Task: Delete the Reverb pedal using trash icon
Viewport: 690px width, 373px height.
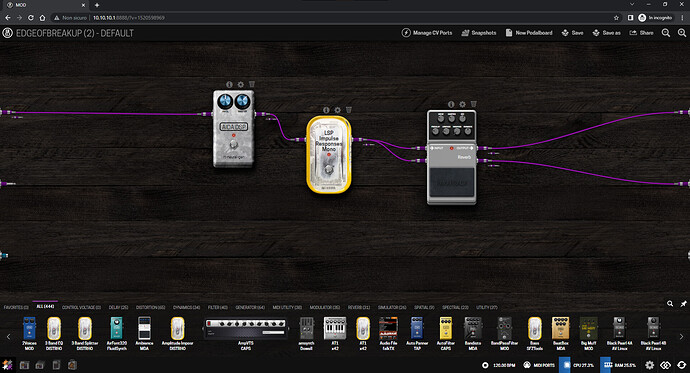Action: [x=473, y=104]
